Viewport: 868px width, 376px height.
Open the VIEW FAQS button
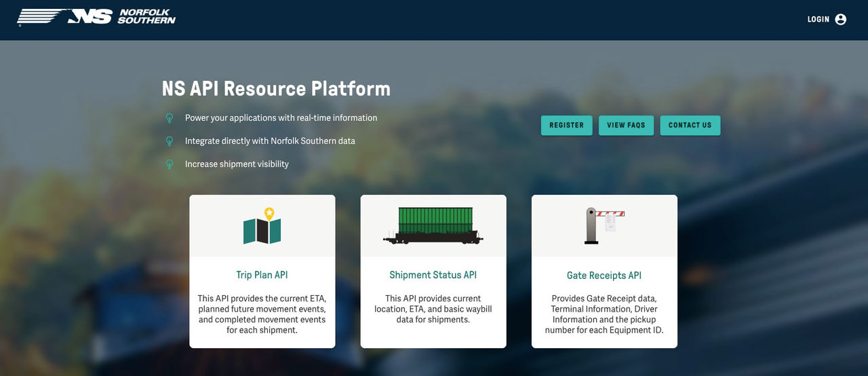(x=626, y=126)
